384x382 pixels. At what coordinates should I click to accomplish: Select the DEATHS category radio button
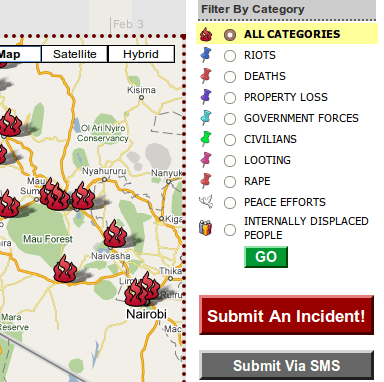click(230, 77)
